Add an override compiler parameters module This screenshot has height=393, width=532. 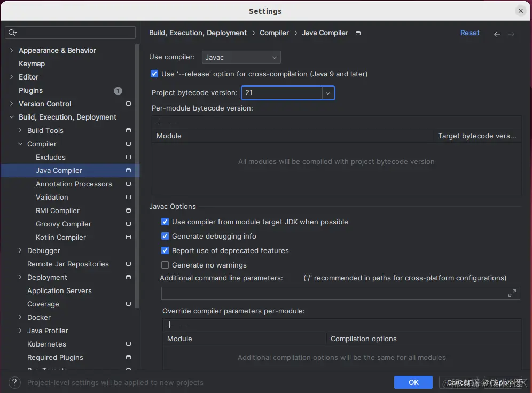pos(170,325)
